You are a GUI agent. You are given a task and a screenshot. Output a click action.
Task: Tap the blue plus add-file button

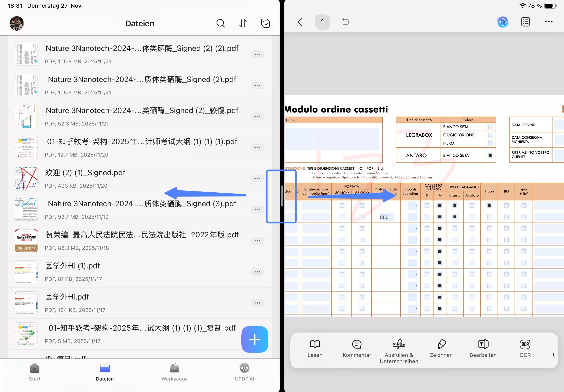tap(254, 339)
